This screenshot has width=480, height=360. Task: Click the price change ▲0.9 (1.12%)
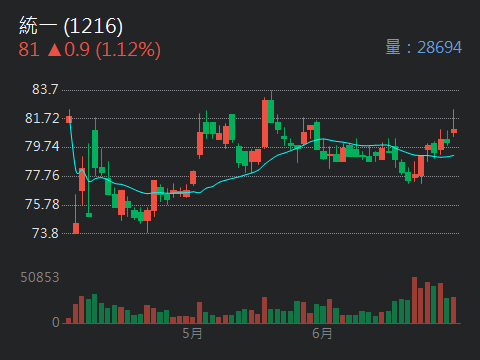(104, 50)
